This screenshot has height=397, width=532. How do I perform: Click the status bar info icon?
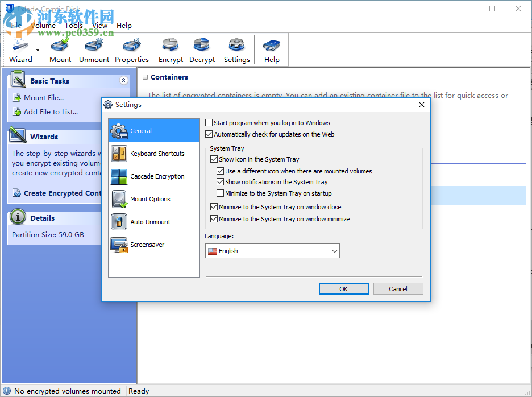pos(7,391)
